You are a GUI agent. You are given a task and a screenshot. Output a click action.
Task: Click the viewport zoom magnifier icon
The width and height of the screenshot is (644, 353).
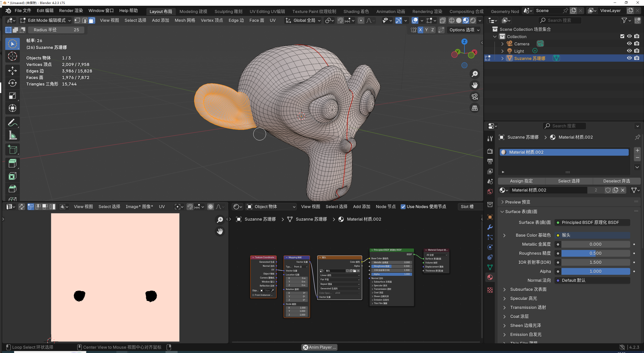475,74
